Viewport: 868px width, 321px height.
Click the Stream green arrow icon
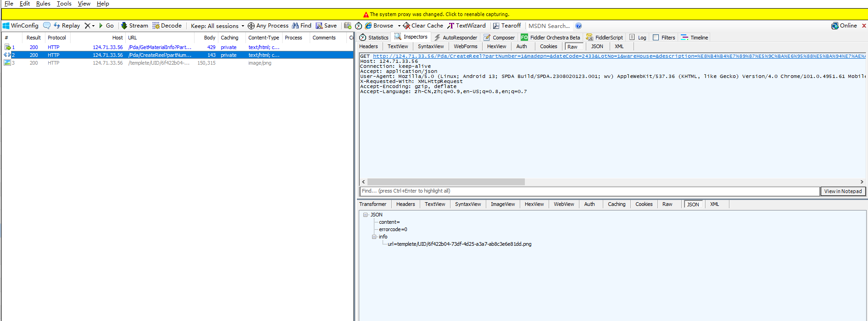pos(124,26)
